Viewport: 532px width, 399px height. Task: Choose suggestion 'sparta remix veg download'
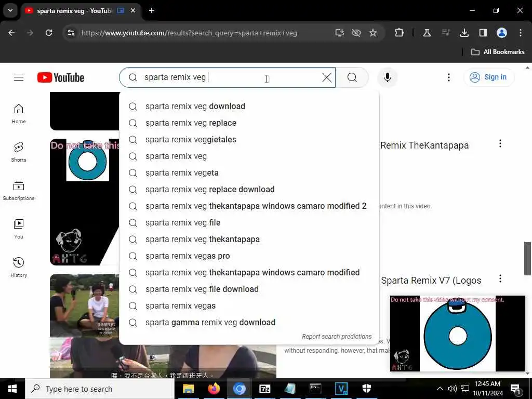[249, 106]
